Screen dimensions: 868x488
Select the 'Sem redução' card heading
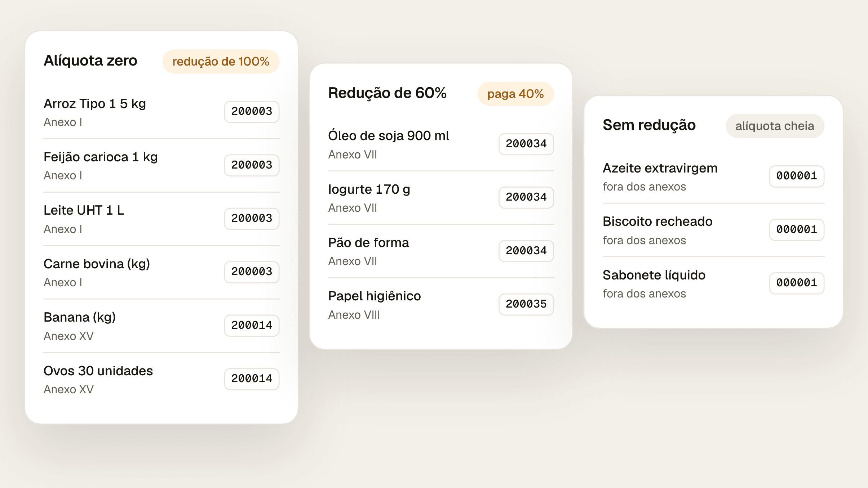pyautogui.click(x=649, y=125)
